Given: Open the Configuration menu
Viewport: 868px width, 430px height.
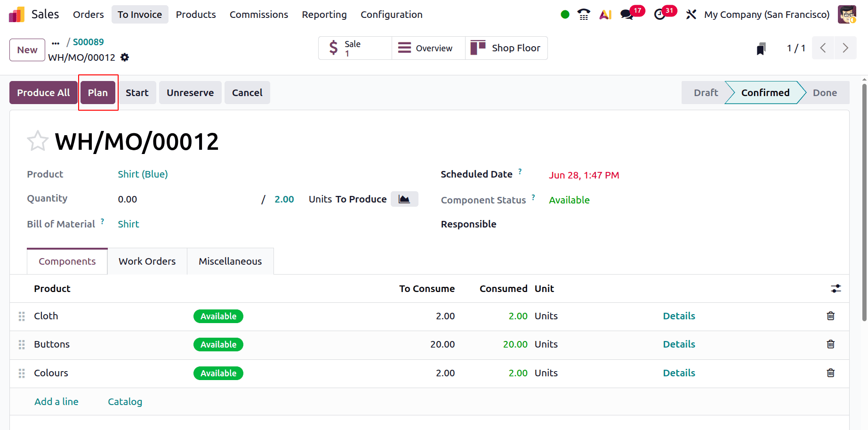Looking at the screenshot, I should click(x=392, y=15).
